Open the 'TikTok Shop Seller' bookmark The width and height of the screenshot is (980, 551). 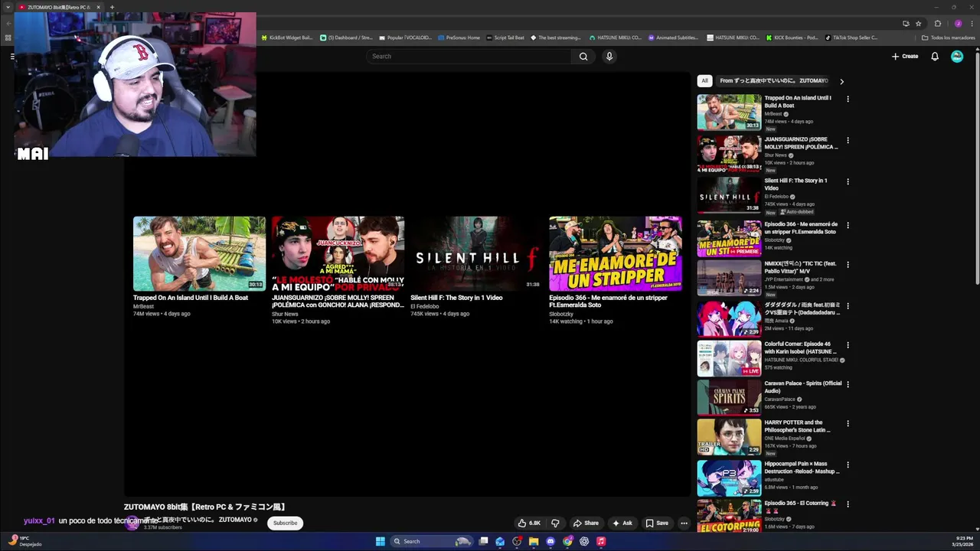pyautogui.click(x=851, y=37)
